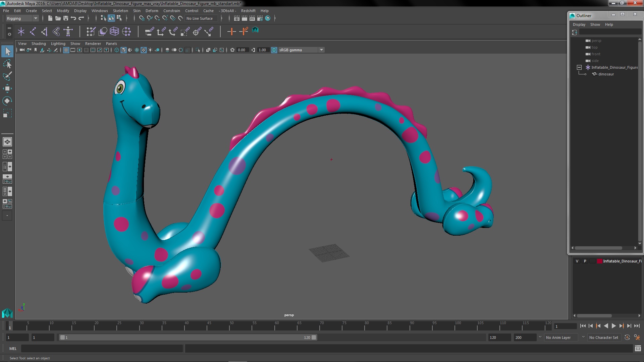Open the Outliner Show menu
Screen dimensions: 644x362
[x=595, y=24]
